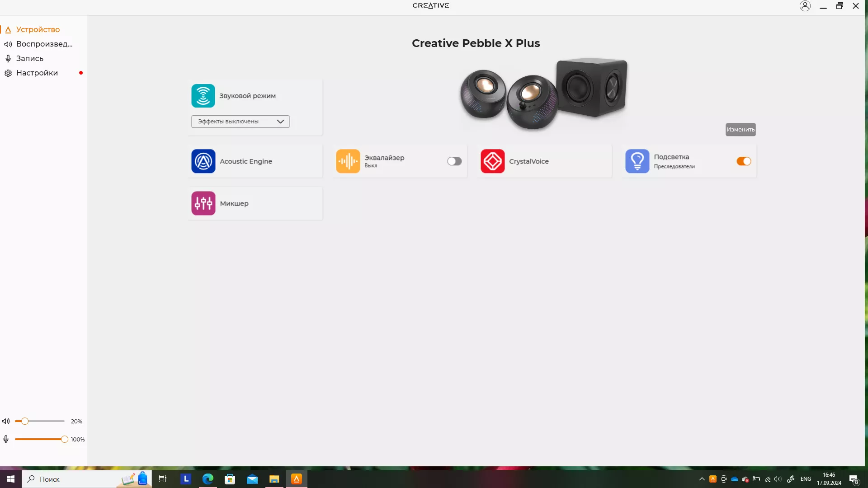Click Изменить to change device image
Image resolution: width=868 pixels, height=488 pixels.
pyautogui.click(x=741, y=129)
